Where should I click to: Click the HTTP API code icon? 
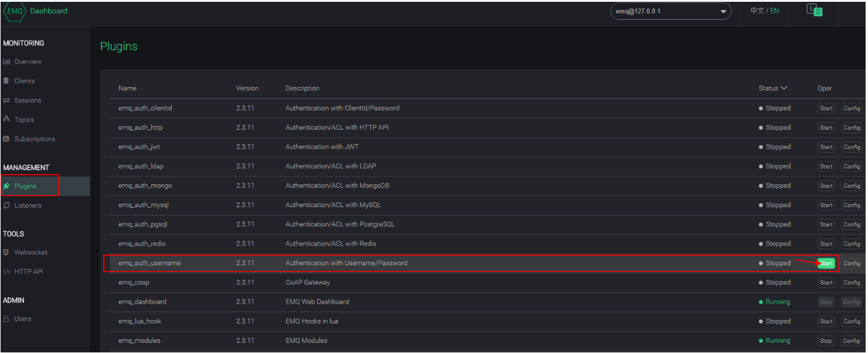[7, 271]
